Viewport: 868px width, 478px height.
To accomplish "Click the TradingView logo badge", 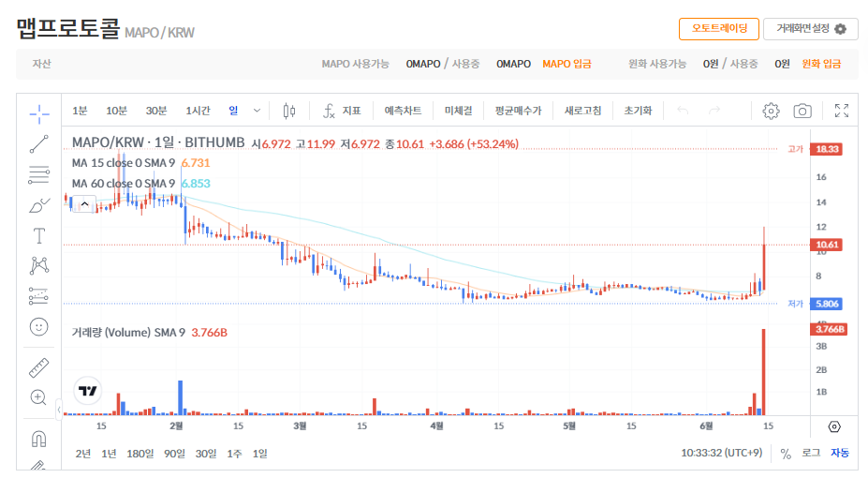I will click(87, 391).
